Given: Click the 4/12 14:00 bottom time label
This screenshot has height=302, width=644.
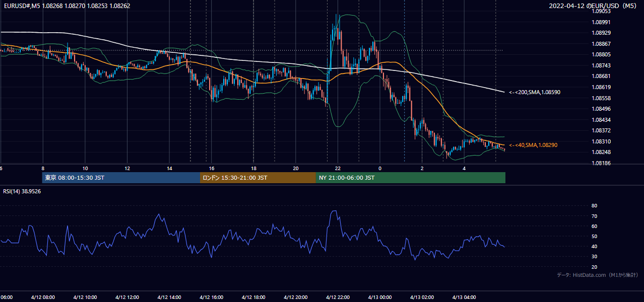Looking at the screenshot, I should click(169, 297).
